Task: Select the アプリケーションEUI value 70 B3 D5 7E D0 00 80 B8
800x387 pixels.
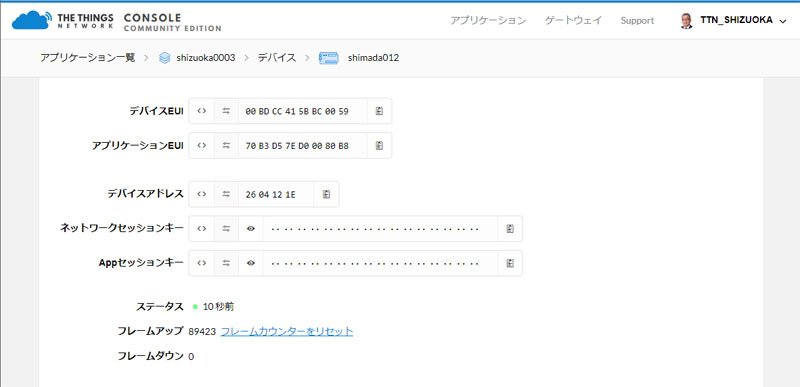Action: click(297, 146)
